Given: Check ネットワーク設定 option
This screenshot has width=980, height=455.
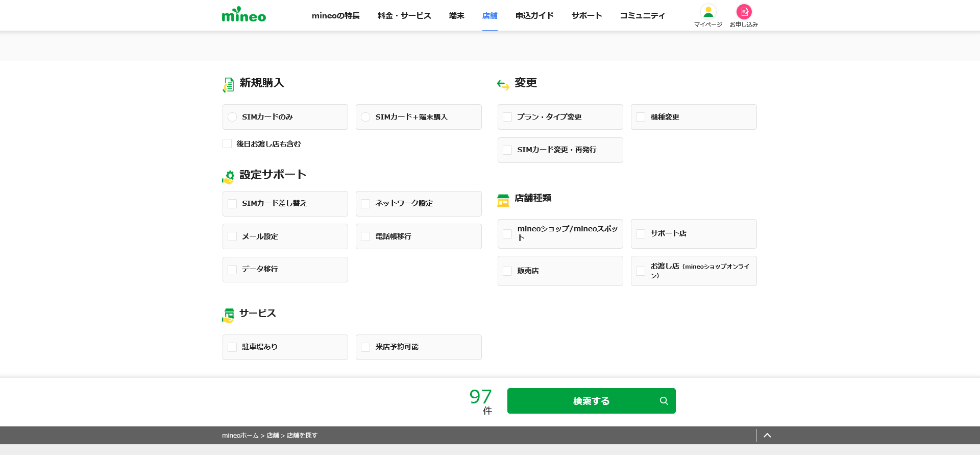Looking at the screenshot, I should click(x=419, y=204).
